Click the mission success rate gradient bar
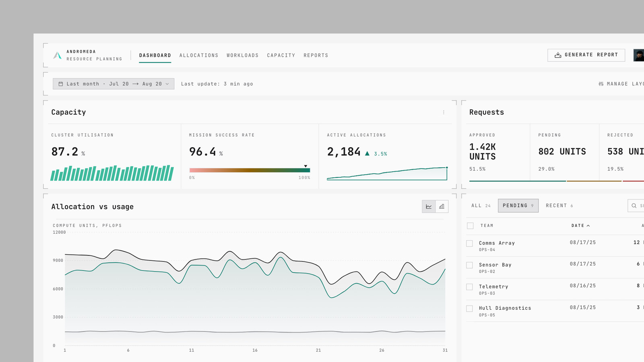The width and height of the screenshot is (644, 362). (x=250, y=170)
